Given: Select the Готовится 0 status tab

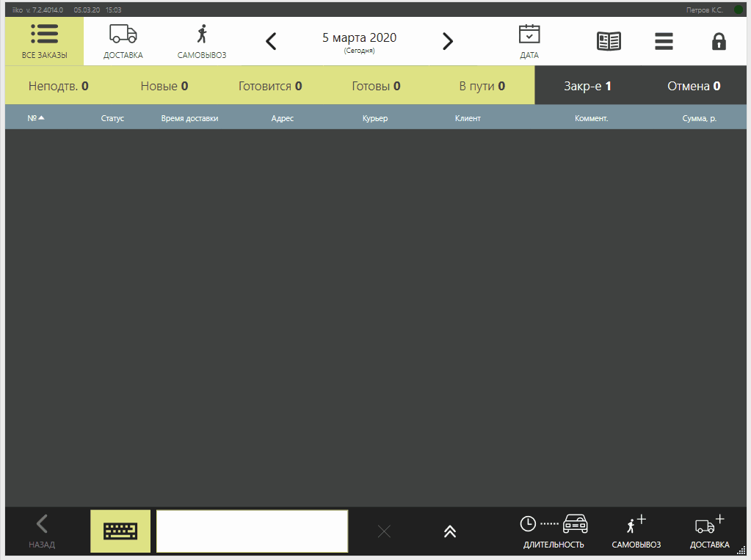Looking at the screenshot, I should [270, 86].
